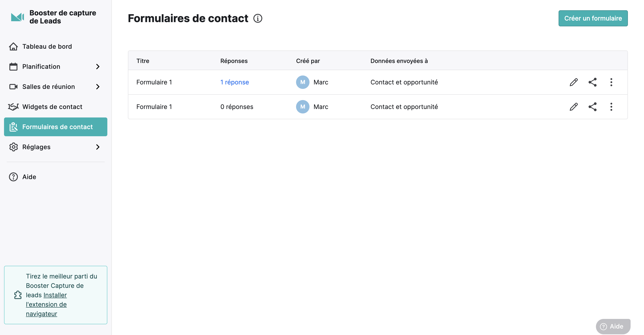Screen dimensions: 644x335
Task: Click the Données envoyées à column header
Action: [399, 61]
